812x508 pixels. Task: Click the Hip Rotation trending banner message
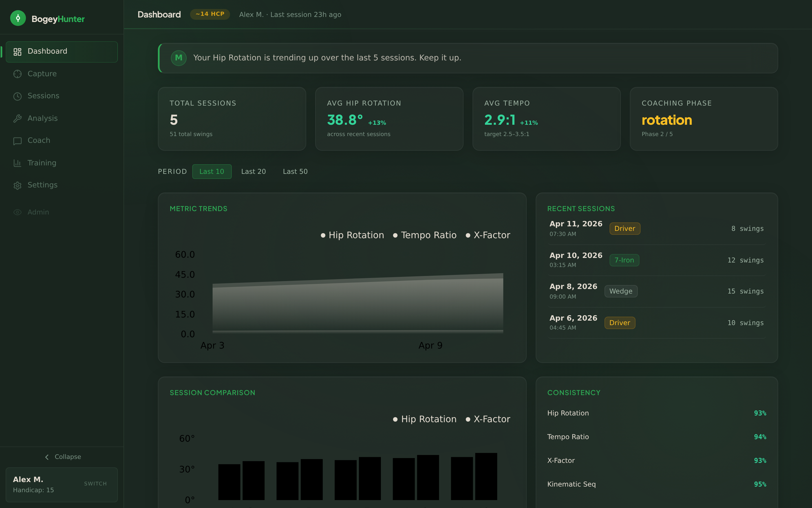tap(327, 58)
